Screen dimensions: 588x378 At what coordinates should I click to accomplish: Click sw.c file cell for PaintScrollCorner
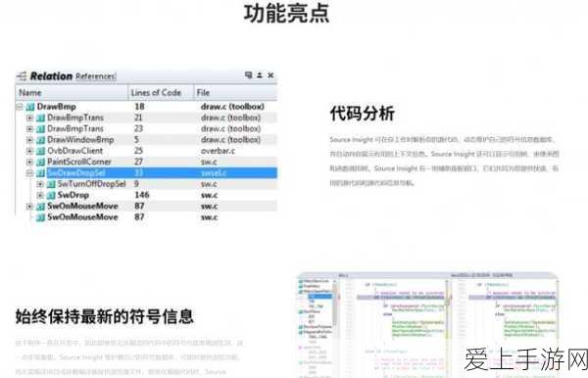[209, 162]
